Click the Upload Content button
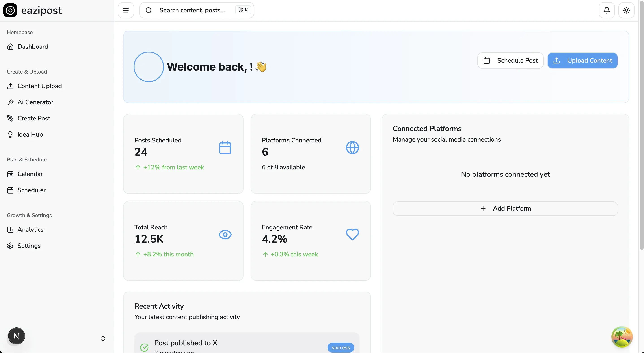The image size is (644, 353). tap(583, 61)
